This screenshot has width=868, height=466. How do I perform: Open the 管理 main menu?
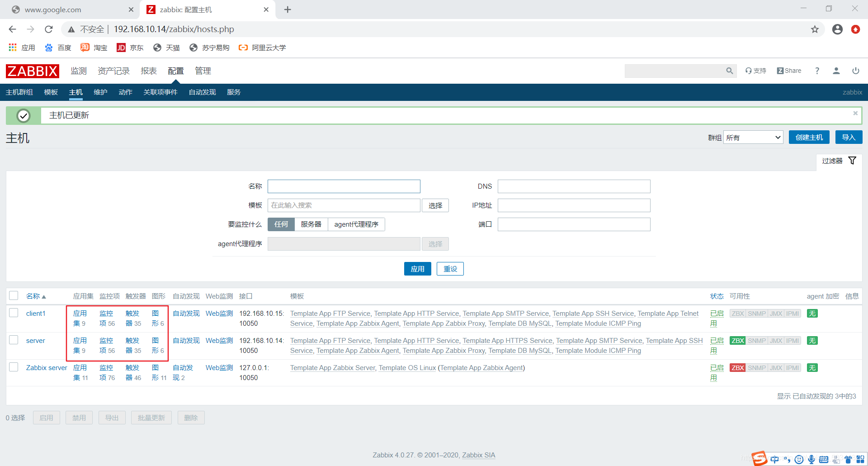pyautogui.click(x=203, y=71)
